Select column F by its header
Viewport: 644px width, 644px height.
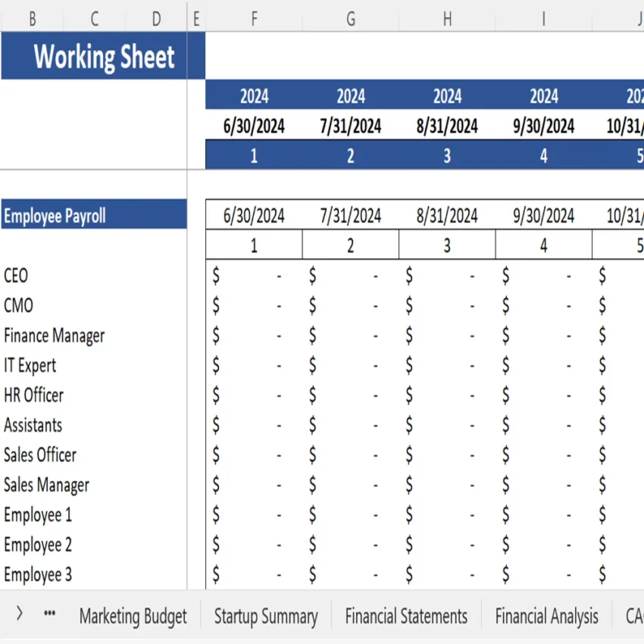point(254,17)
